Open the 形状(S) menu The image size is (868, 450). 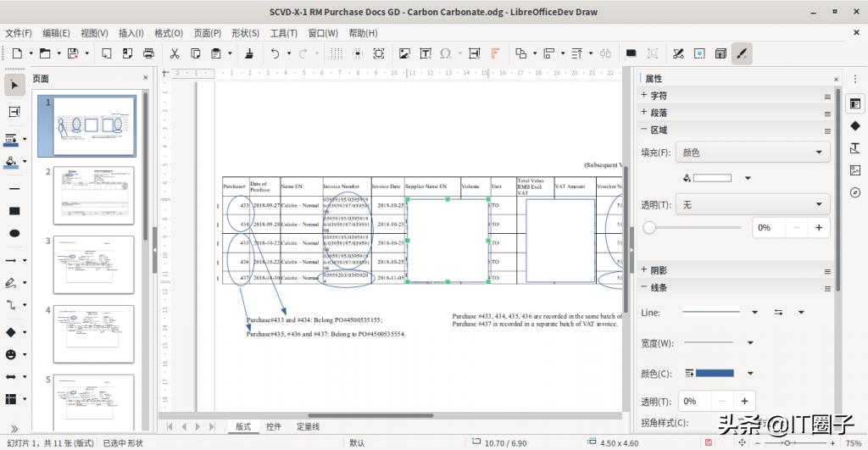coord(245,33)
